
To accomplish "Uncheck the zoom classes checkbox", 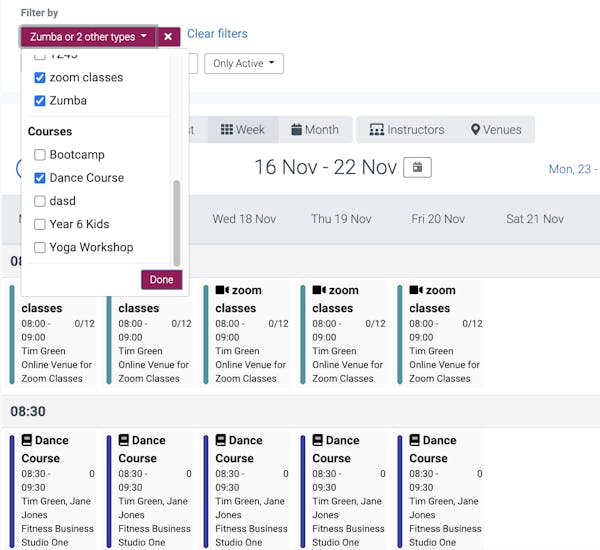I will 40,77.
